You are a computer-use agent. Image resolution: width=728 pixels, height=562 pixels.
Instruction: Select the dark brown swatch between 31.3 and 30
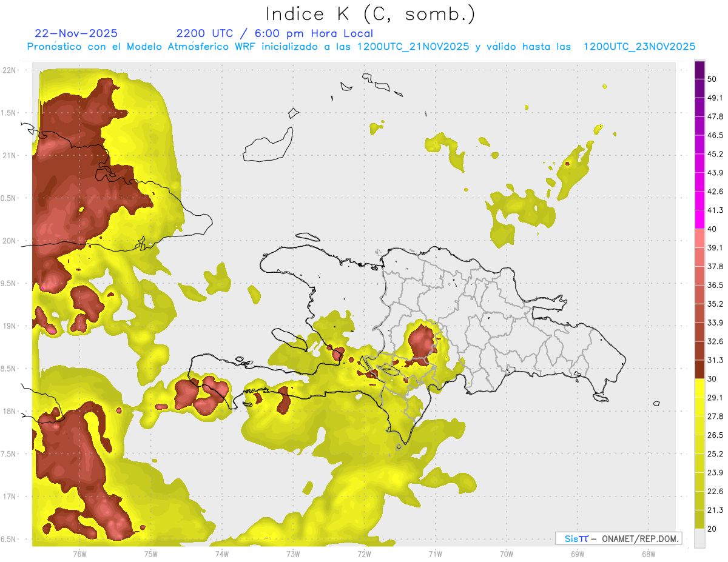coord(699,370)
